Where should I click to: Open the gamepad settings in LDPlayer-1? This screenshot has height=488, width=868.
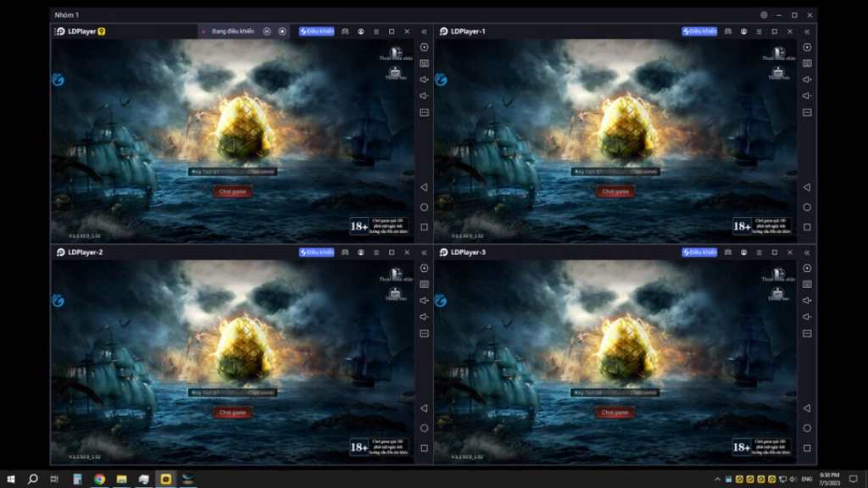[728, 31]
